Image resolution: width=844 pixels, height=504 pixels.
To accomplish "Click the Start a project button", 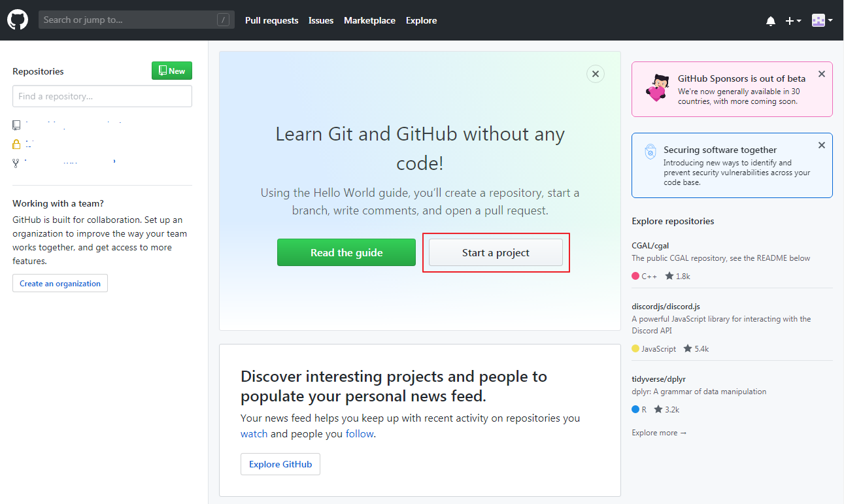I will [496, 252].
